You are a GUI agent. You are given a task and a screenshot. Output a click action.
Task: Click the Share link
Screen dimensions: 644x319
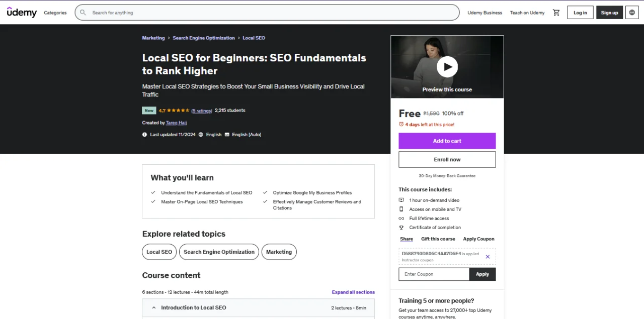pos(407,239)
